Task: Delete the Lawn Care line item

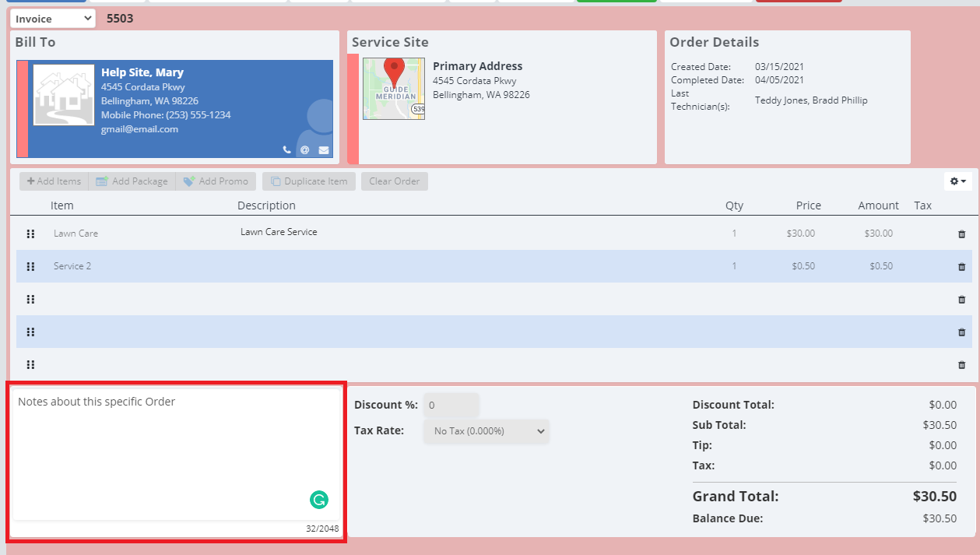Action: pos(961,234)
